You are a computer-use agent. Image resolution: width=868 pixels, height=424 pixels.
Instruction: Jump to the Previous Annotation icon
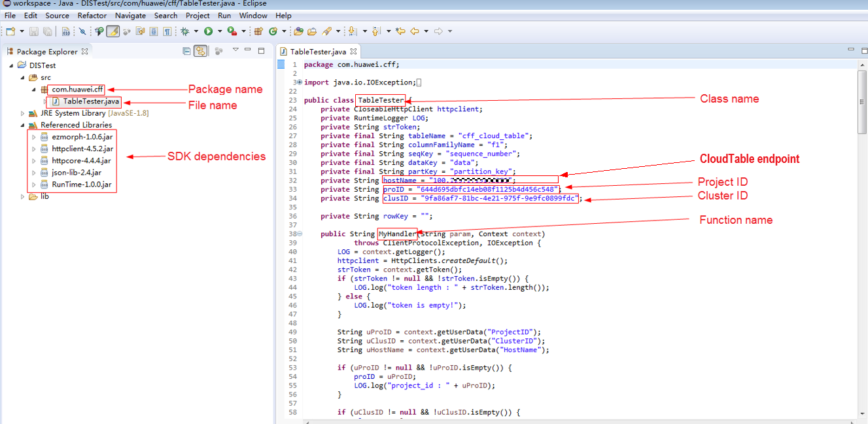(376, 31)
